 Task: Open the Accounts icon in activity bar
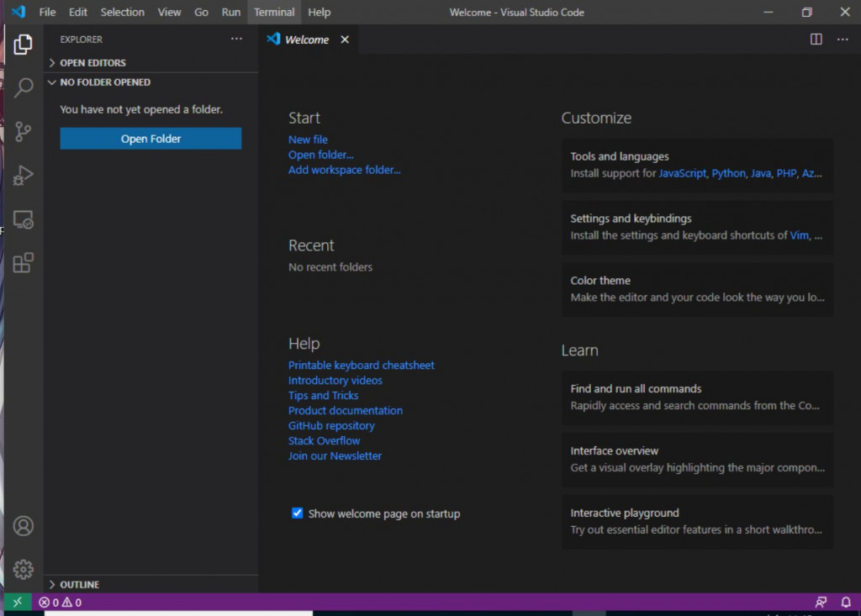coord(23,526)
